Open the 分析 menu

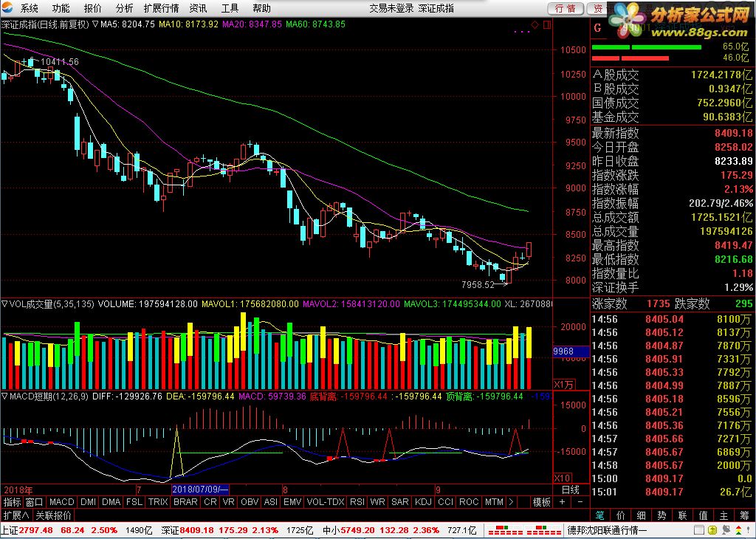click(x=124, y=8)
